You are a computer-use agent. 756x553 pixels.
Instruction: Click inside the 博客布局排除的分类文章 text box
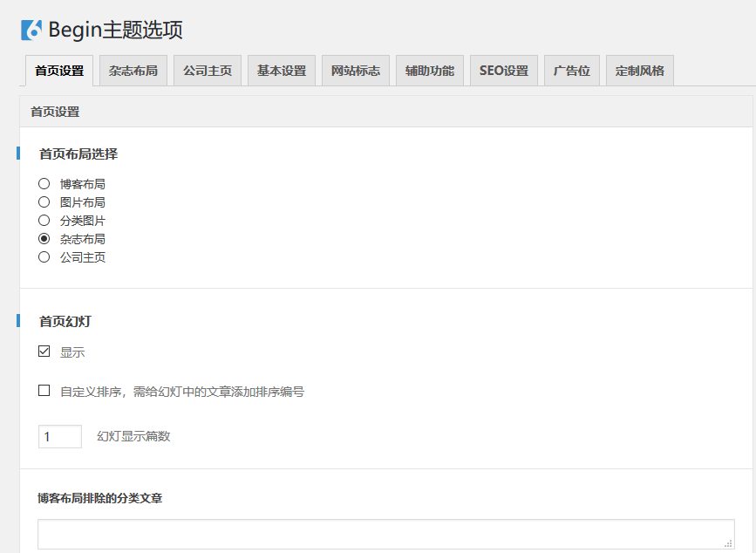pyautogui.click(x=384, y=533)
